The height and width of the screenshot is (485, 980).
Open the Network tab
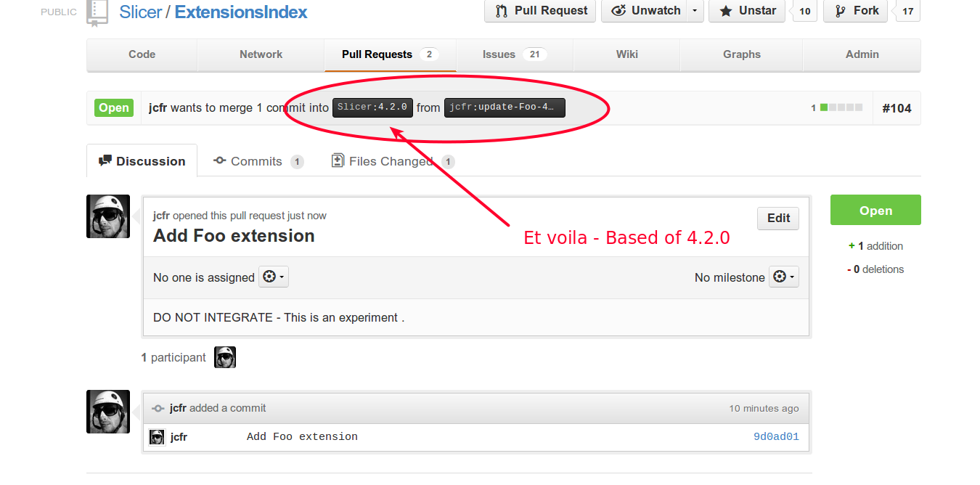[261, 54]
